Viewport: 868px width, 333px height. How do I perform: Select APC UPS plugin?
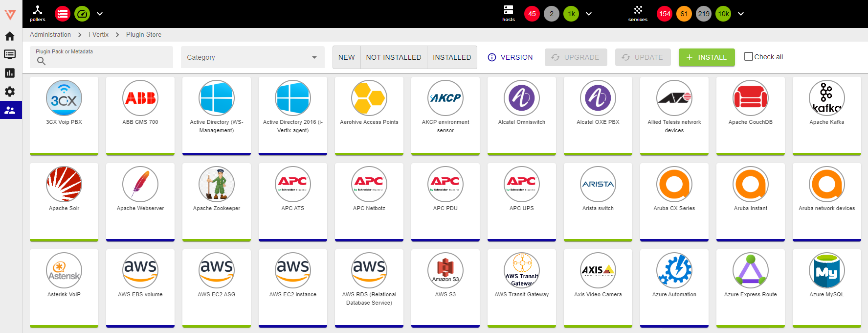coord(522,202)
